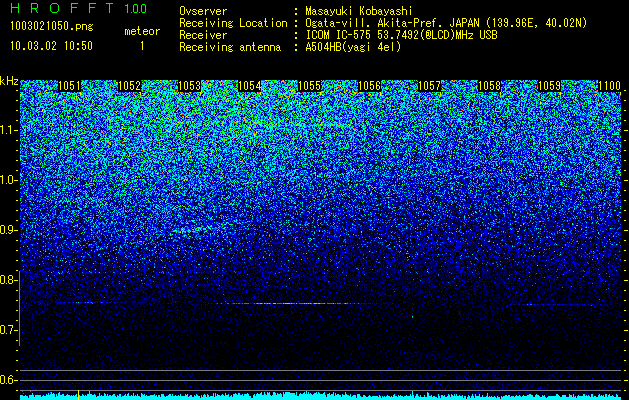Click the 1054 time marker
The height and width of the screenshot is (400, 629).
tap(250, 86)
